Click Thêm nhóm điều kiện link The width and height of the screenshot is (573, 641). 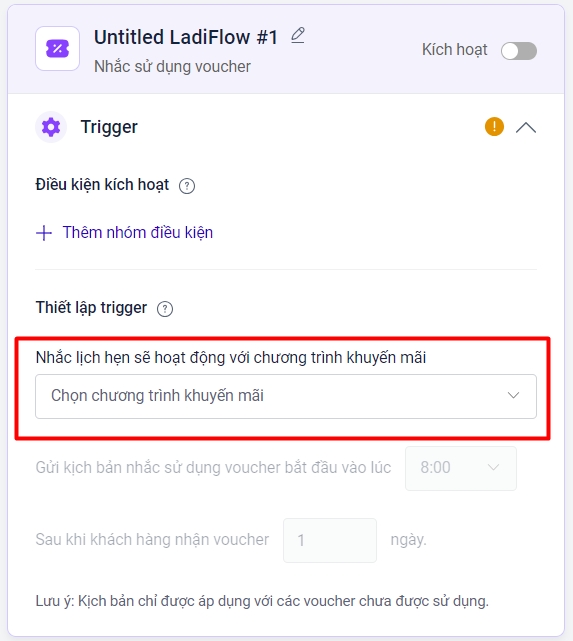[138, 233]
